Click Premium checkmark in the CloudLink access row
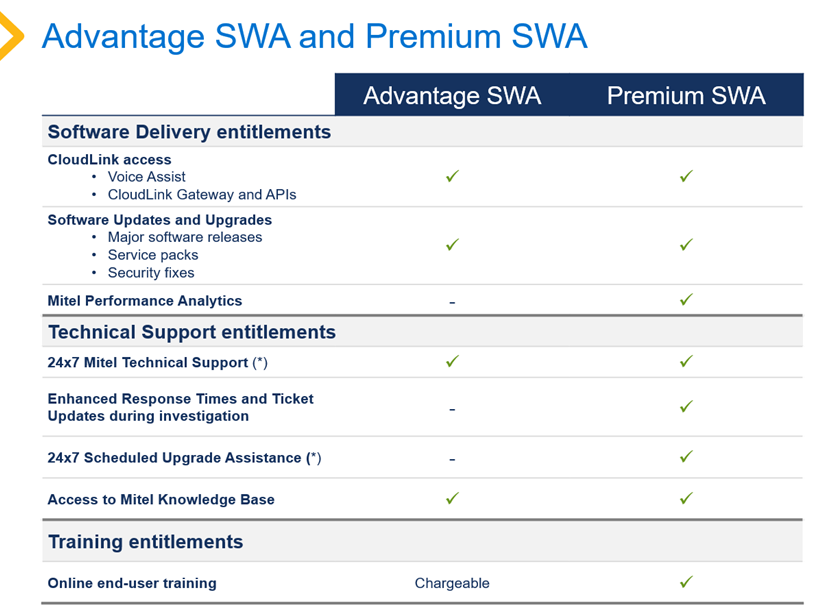Viewport: 817px width, 605px height. click(x=686, y=176)
